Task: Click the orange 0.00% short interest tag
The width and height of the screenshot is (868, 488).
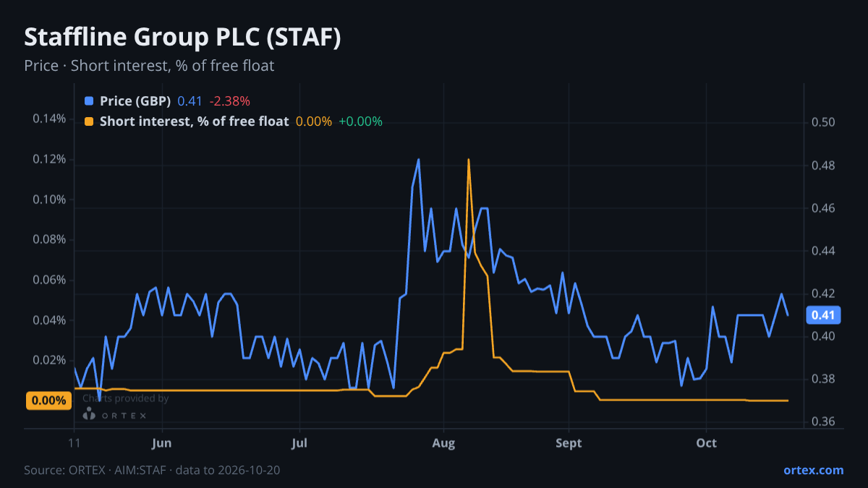Action: point(48,401)
